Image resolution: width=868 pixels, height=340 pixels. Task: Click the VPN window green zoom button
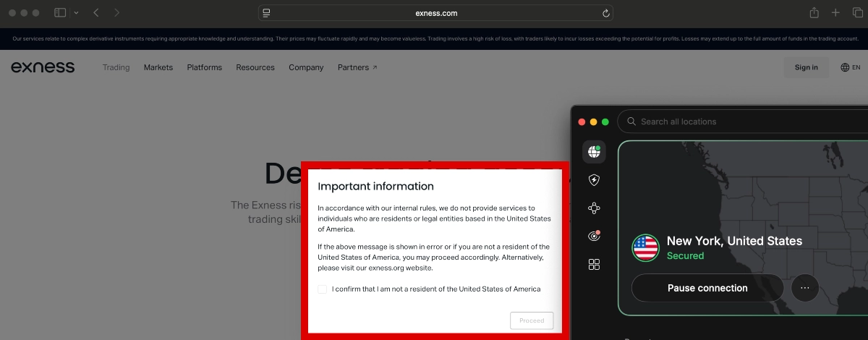click(x=605, y=122)
